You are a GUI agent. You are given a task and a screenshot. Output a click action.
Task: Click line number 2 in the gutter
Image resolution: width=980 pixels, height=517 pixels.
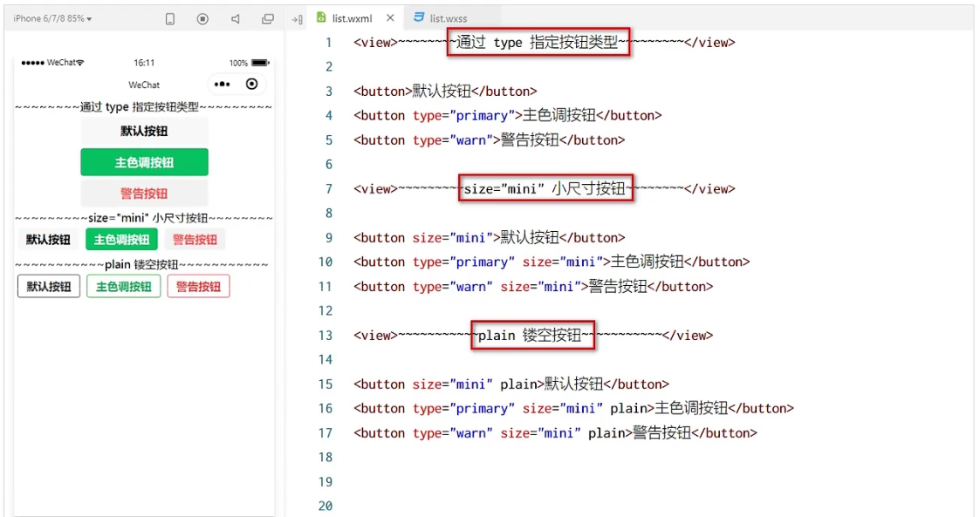[x=329, y=67]
